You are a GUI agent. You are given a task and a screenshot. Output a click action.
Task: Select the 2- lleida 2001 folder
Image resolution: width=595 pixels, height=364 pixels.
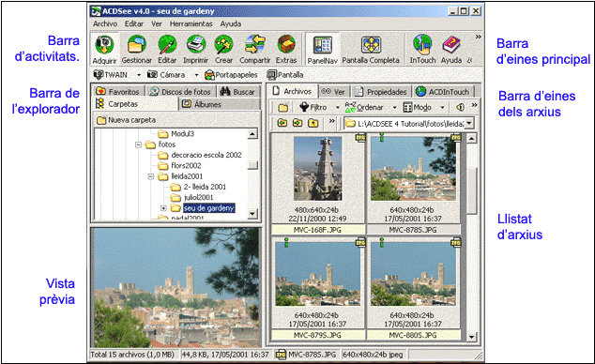click(x=198, y=187)
